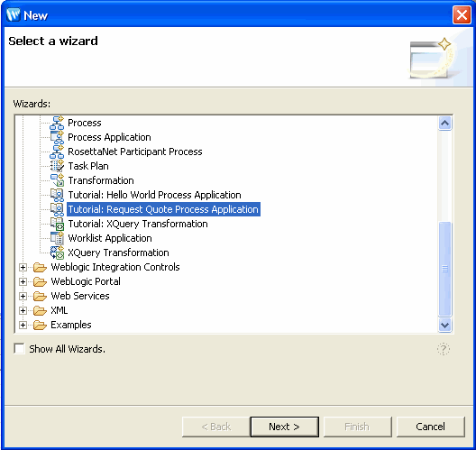476x450 pixels.
Task: Click the XQuery Transformation wizard icon
Action: 57,253
